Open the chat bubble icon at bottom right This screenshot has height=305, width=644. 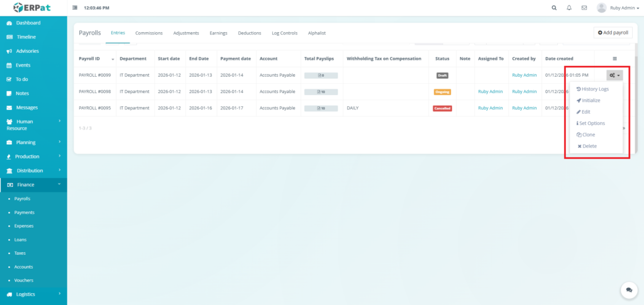(628, 290)
